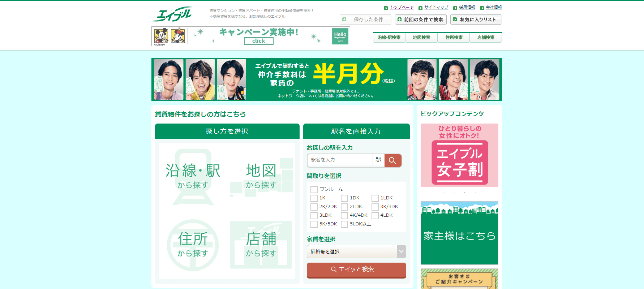Click arrow icon beside 採用情報
This screenshot has width=644, height=289.
pyautogui.click(x=455, y=8)
